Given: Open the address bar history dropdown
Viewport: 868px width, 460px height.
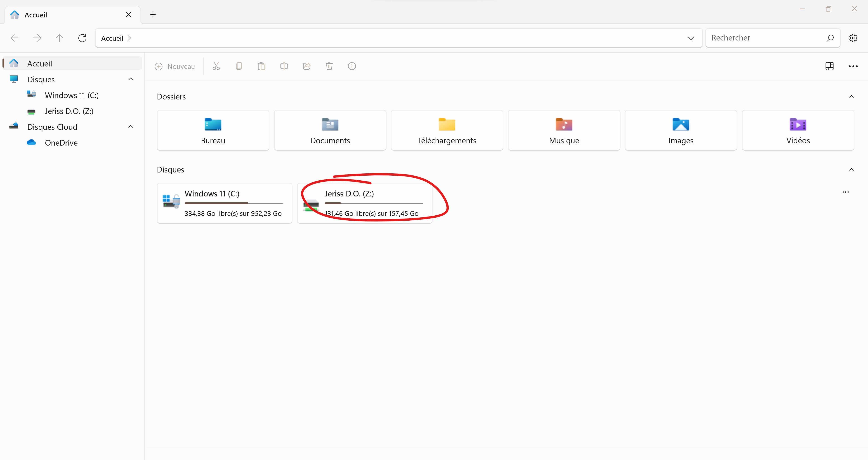Looking at the screenshot, I should tap(691, 38).
